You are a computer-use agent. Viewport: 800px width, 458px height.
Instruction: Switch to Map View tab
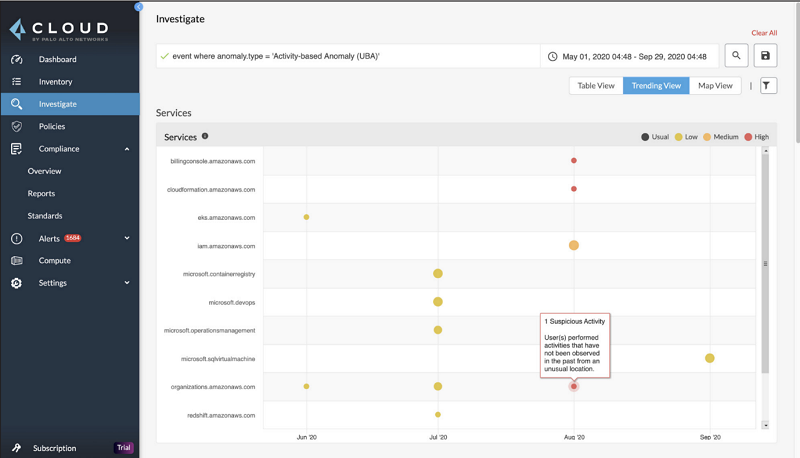715,86
